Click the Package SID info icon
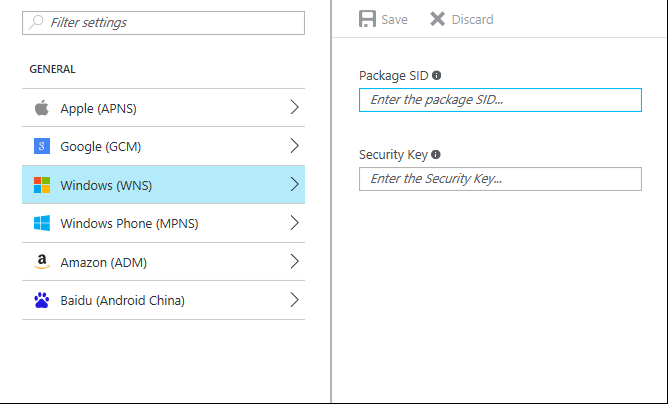Viewport: 668px width, 404px height. click(x=437, y=75)
